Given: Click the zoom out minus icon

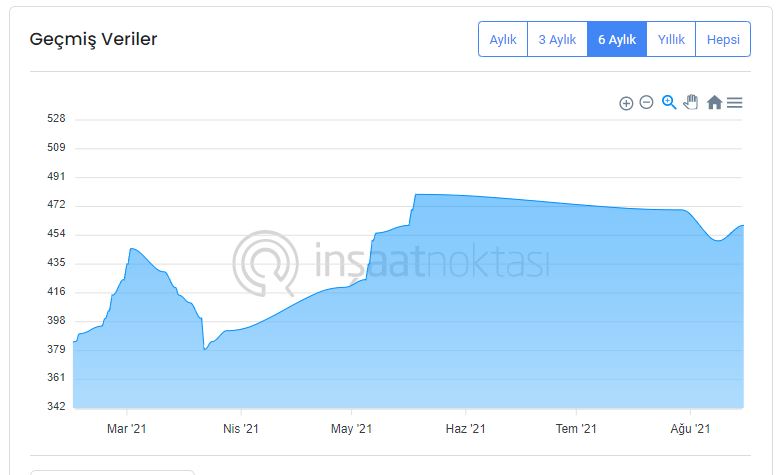Looking at the screenshot, I should [x=646, y=102].
